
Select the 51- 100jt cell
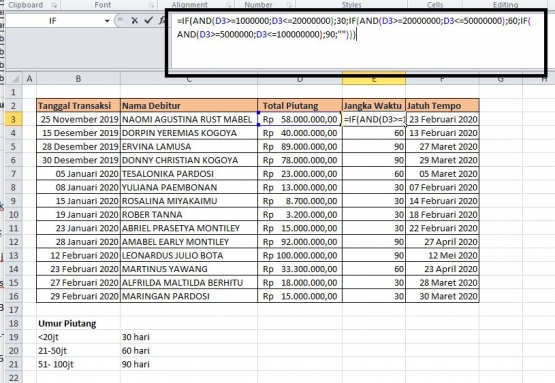[x=78, y=364]
